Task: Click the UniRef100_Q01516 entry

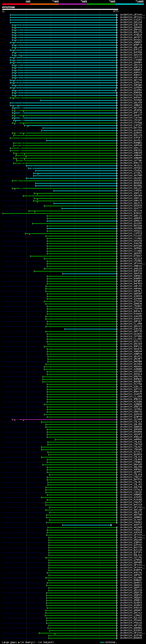Action: pos(131,130)
